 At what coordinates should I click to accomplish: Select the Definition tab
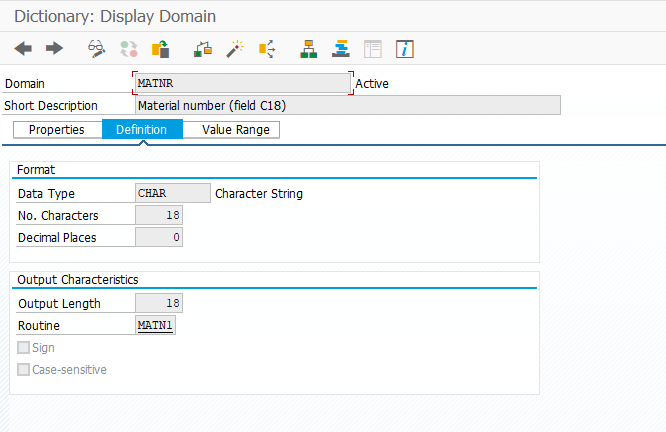point(142,130)
